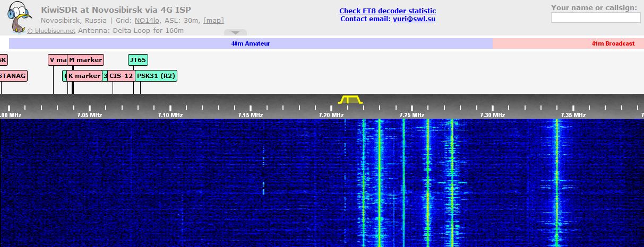Tune to the V marker label
The height and width of the screenshot is (247, 644).
click(x=57, y=60)
